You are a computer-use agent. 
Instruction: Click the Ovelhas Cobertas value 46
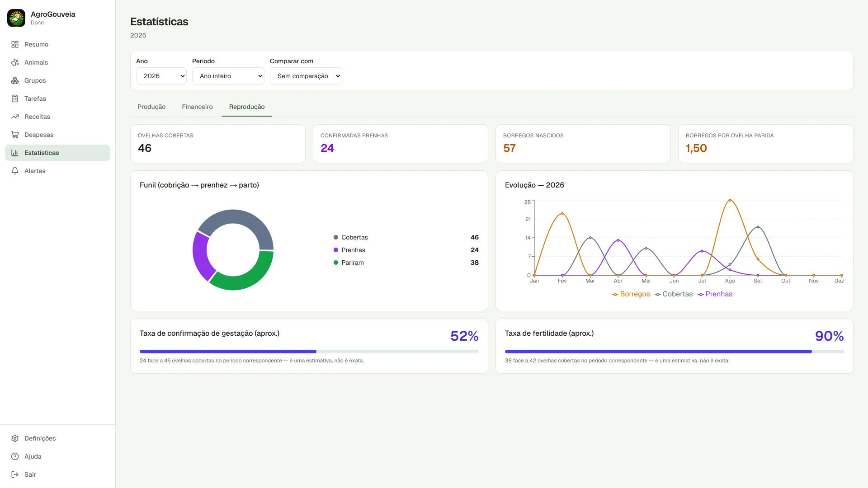145,148
